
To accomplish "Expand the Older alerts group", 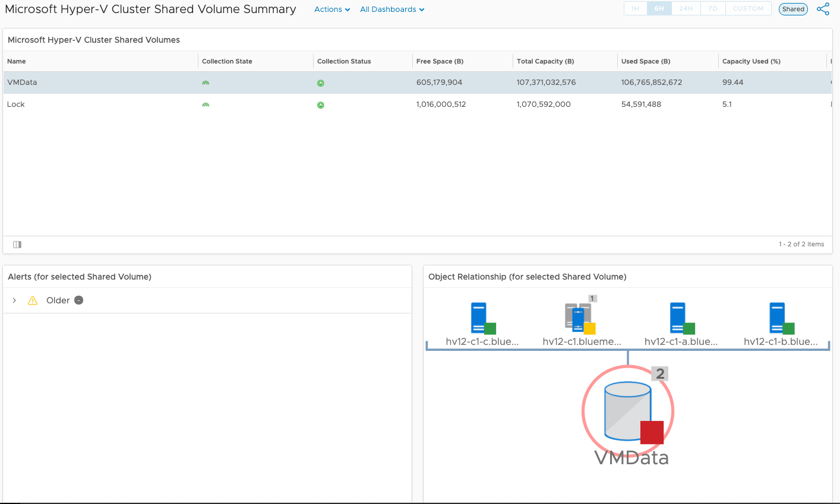I will click(x=14, y=300).
